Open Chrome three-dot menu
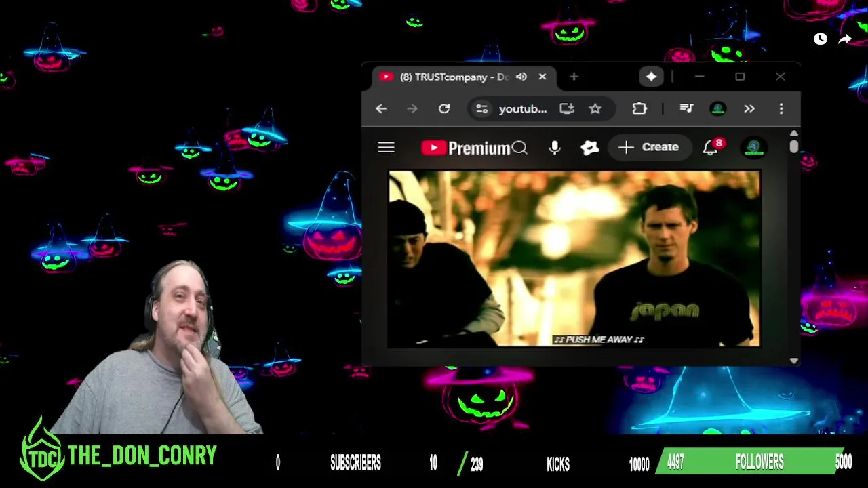Image resolution: width=868 pixels, height=488 pixels. [781, 108]
